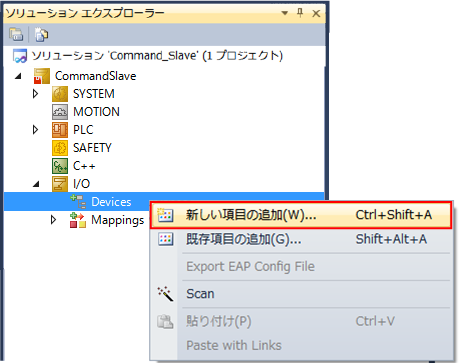The width and height of the screenshot is (460, 363).
Task: Select the solution 'Command_Slave' root item
Action: click(148, 55)
